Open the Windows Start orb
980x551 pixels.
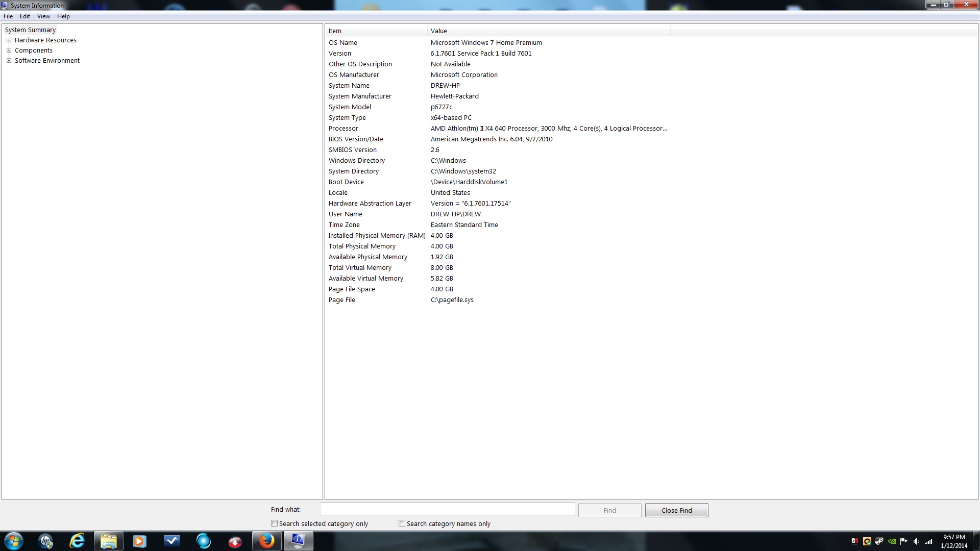pyautogui.click(x=14, y=541)
